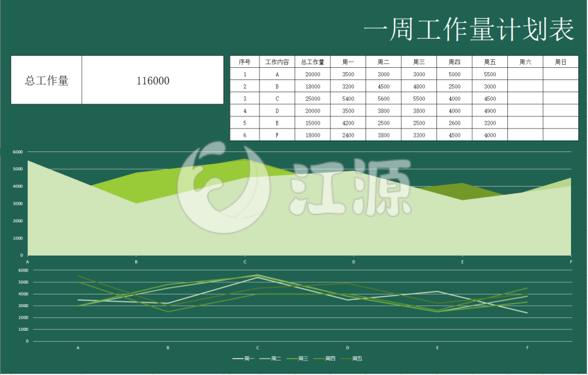The width and height of the screenshot is (588, 375).
Task: Click the 工作内容 header cell
Action: (x=277, y=62)
